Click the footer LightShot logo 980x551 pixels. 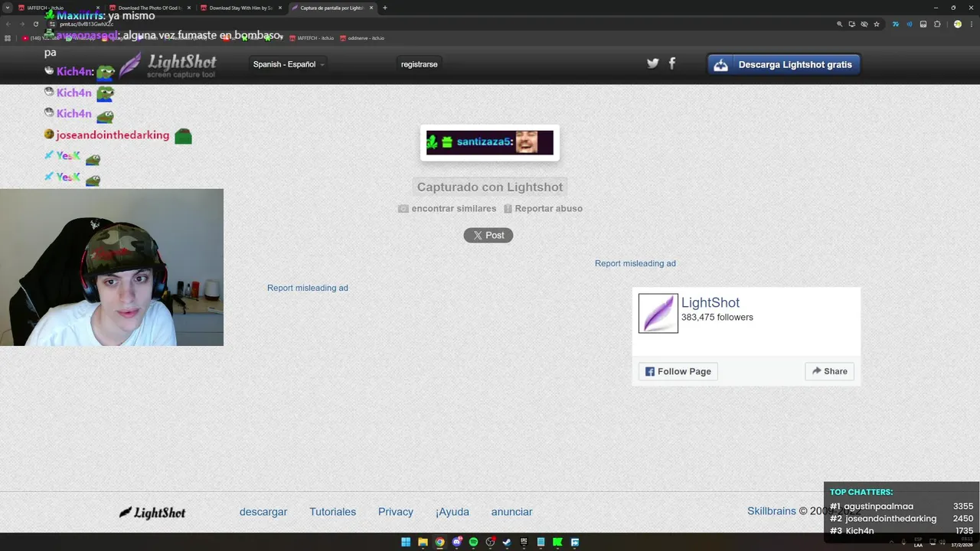point(152,512)
